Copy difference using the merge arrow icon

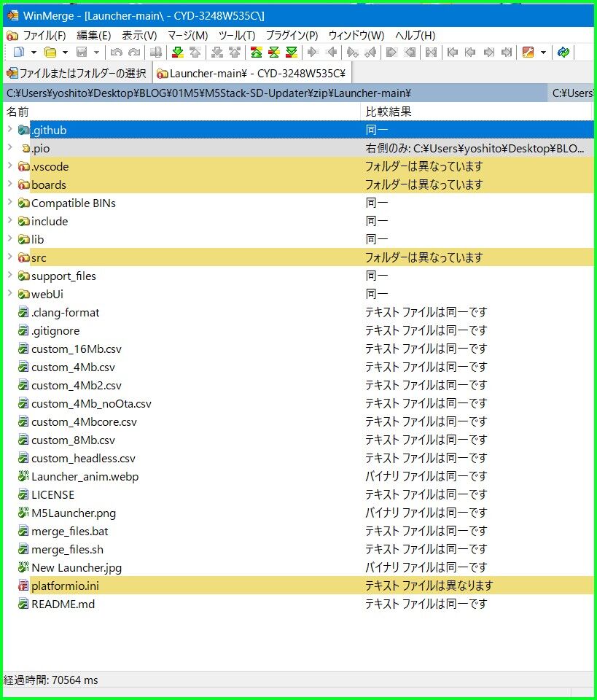tap(311, 52)
